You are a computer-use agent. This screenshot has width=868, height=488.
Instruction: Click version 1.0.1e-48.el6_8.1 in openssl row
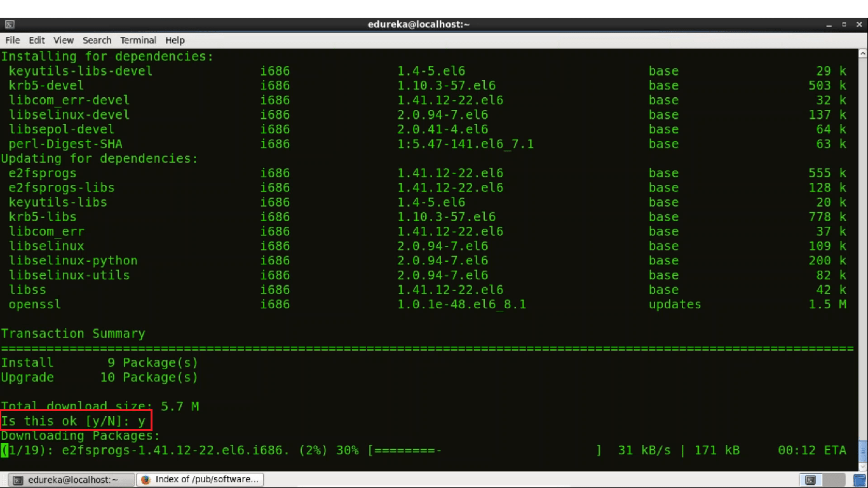462,305
